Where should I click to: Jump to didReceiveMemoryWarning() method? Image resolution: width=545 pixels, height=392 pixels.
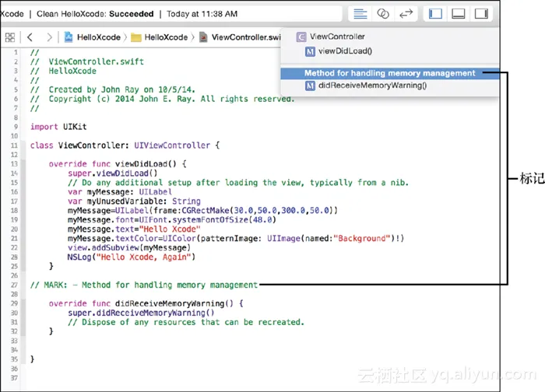[373, 86]
